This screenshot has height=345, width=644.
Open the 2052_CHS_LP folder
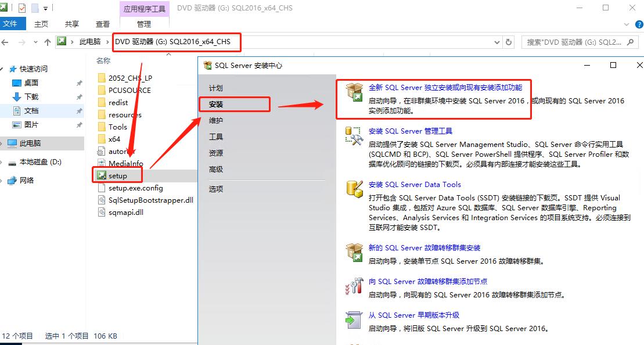[x=130, y=78]
